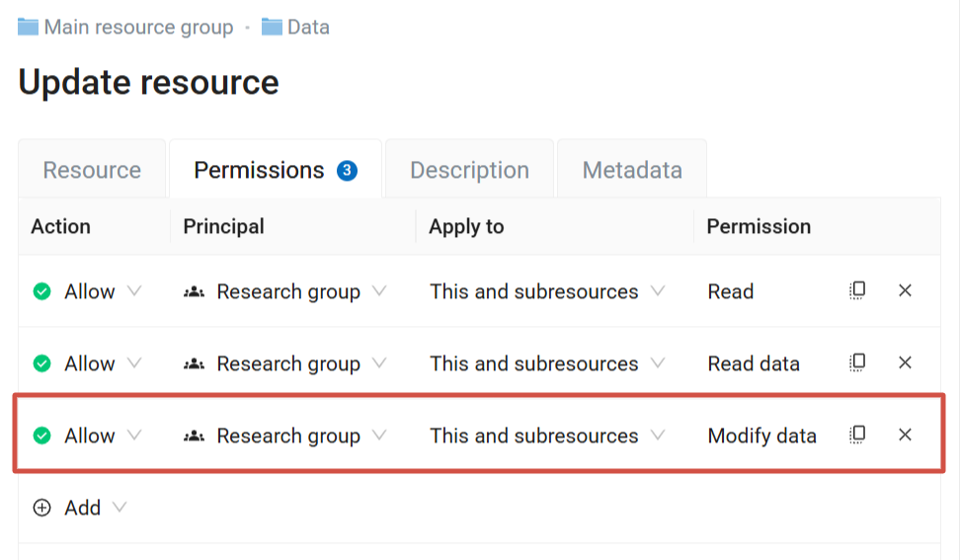Click the green Allow checkmark in Modify data row
The image size is (960, 560).
point(41,436)
